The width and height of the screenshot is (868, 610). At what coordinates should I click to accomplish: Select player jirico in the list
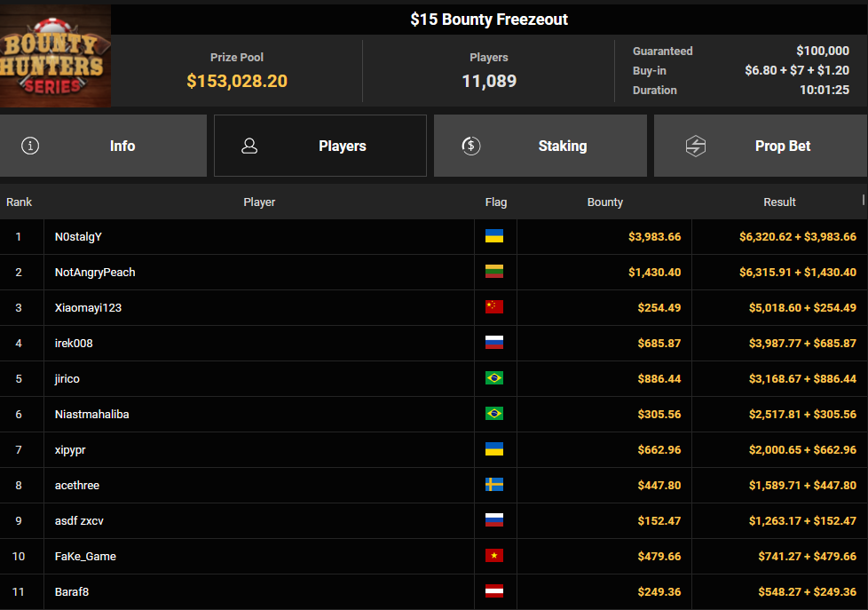(x=67, y=379)
